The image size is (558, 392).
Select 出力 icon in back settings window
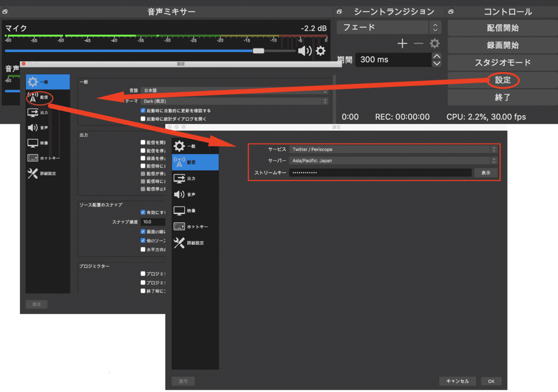pos(33,113)
